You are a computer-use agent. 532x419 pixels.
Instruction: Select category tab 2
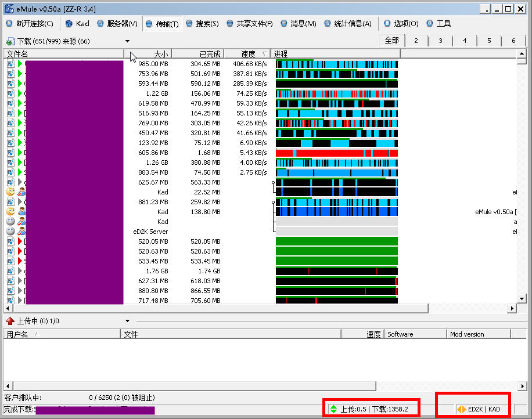[x=416, y=41]
